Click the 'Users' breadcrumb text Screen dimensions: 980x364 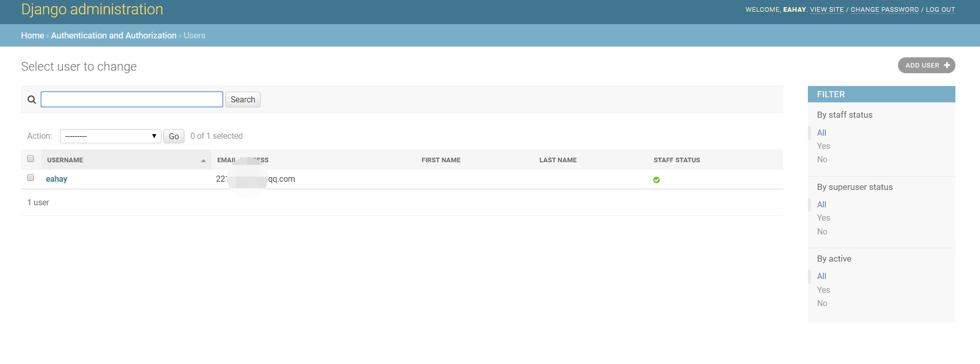[195, 35]
